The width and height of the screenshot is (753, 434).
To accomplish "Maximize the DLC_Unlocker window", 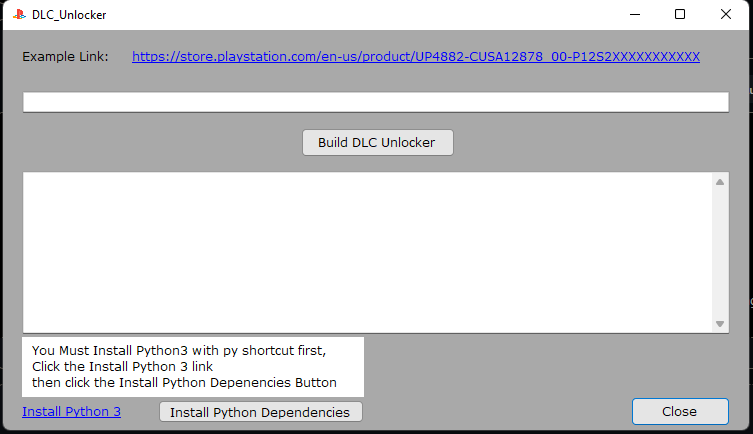I will coord(680,14).
